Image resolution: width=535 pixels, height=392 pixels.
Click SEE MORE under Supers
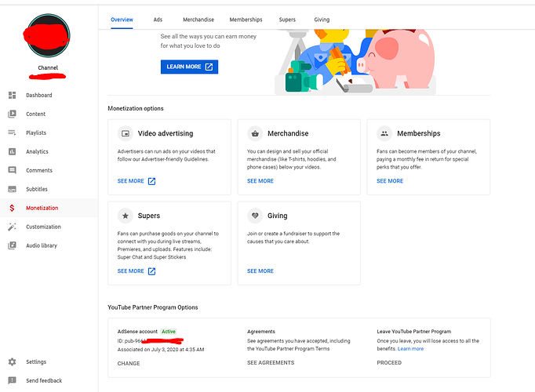[131, 271]
